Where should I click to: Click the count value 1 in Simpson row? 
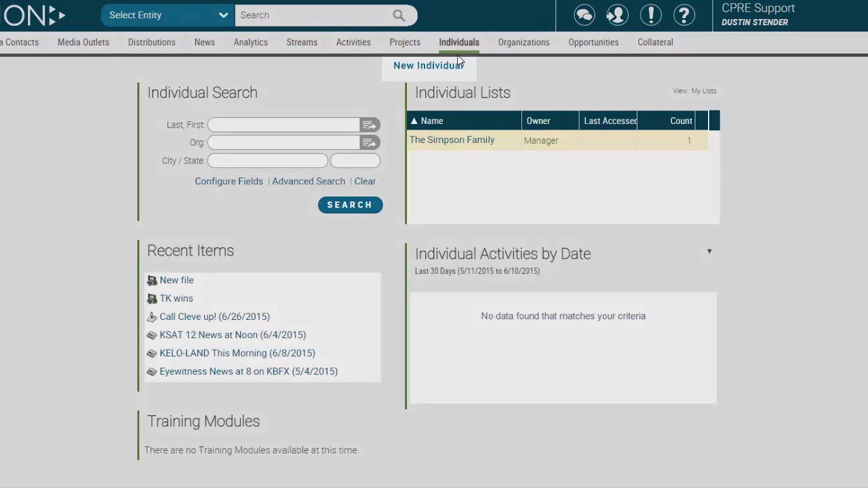(689, 140)
